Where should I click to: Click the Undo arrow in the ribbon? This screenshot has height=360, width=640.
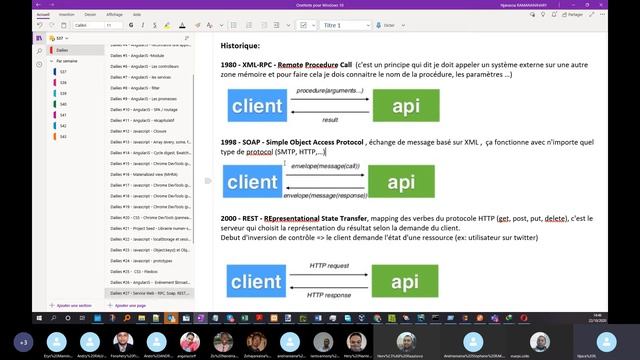(x=40, y=25)
